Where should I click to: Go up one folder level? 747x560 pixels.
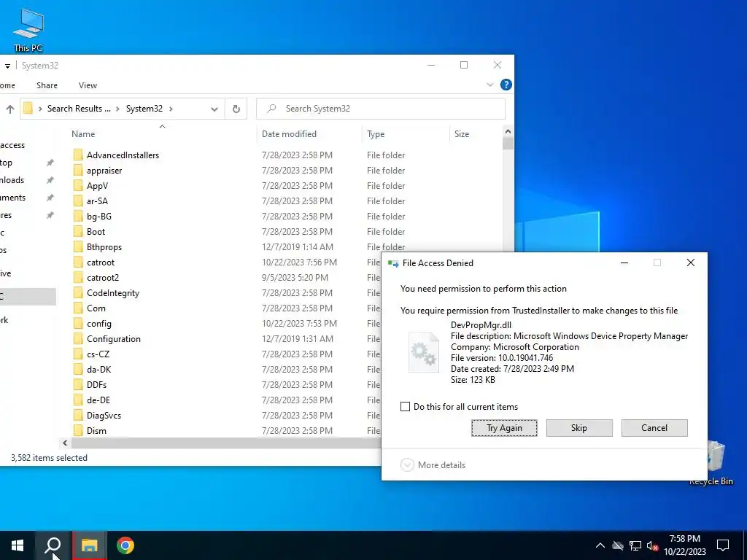click(10, 109)
